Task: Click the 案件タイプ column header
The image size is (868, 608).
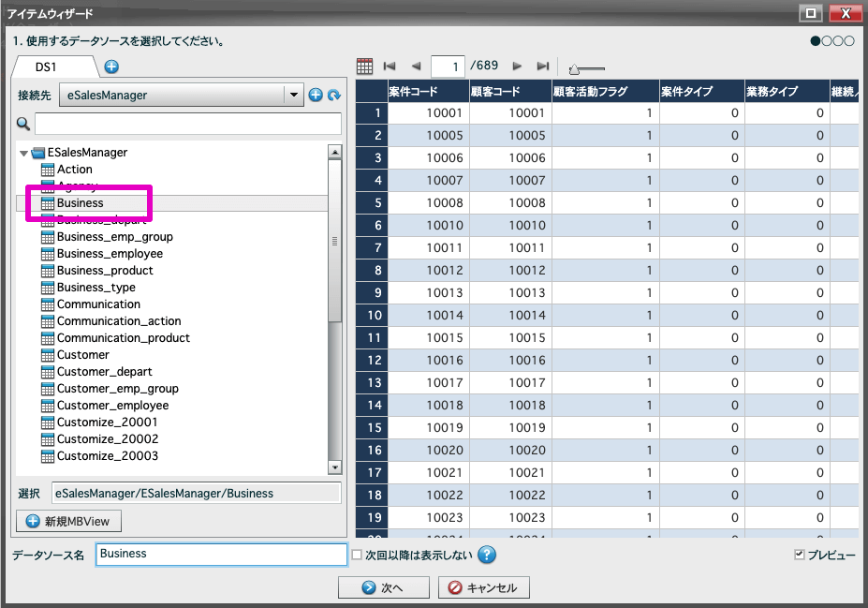Action: click(x=702, y=91)
